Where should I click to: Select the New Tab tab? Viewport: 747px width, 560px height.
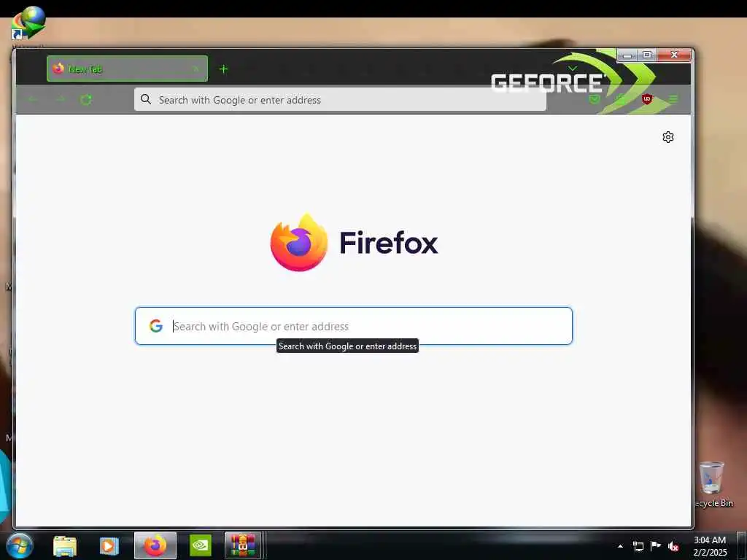pyautogui.click(x=127, y=69)
